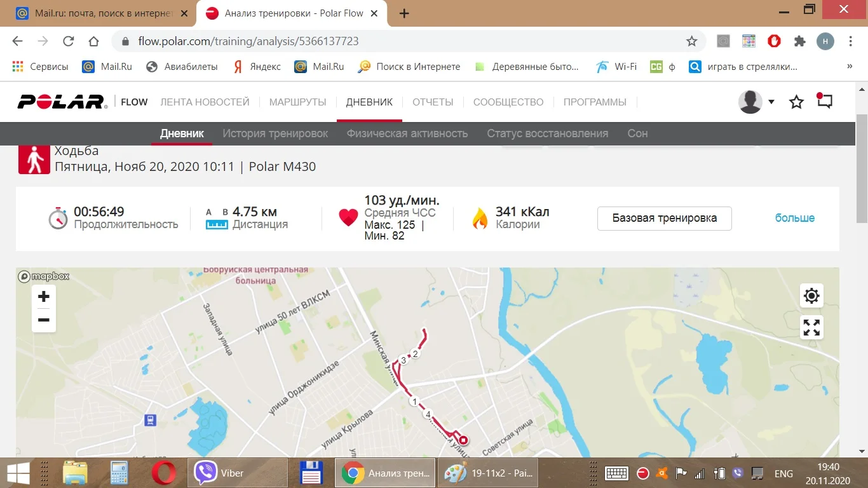This screenshot has width=868, height=488.
Task: Open the Маршруты menu item
Action: (297, 102)
